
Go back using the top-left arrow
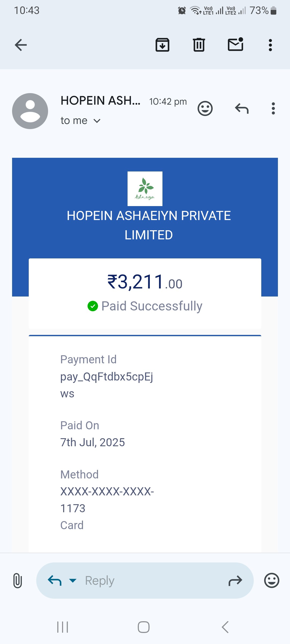coord(21,45)
